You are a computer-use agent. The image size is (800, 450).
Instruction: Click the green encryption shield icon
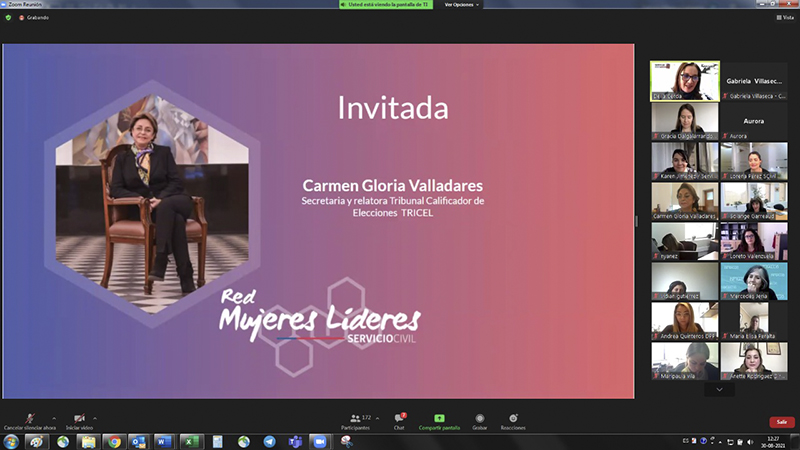[8, 17]
